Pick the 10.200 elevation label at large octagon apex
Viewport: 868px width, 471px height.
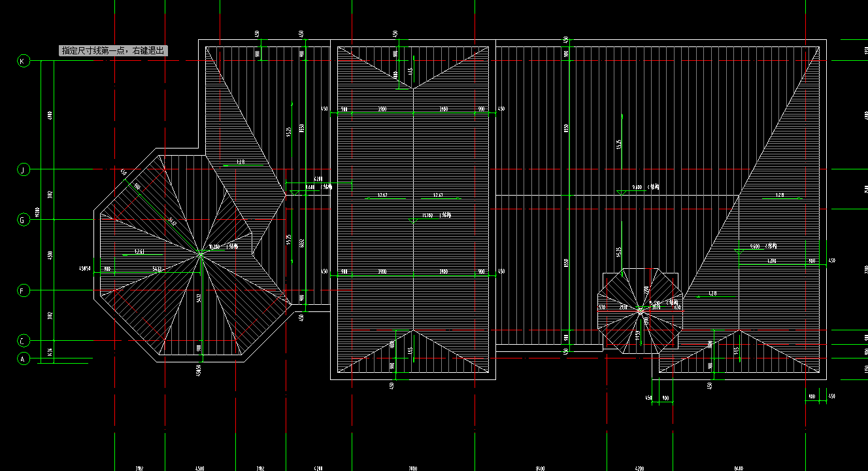(x=215, y=247)
